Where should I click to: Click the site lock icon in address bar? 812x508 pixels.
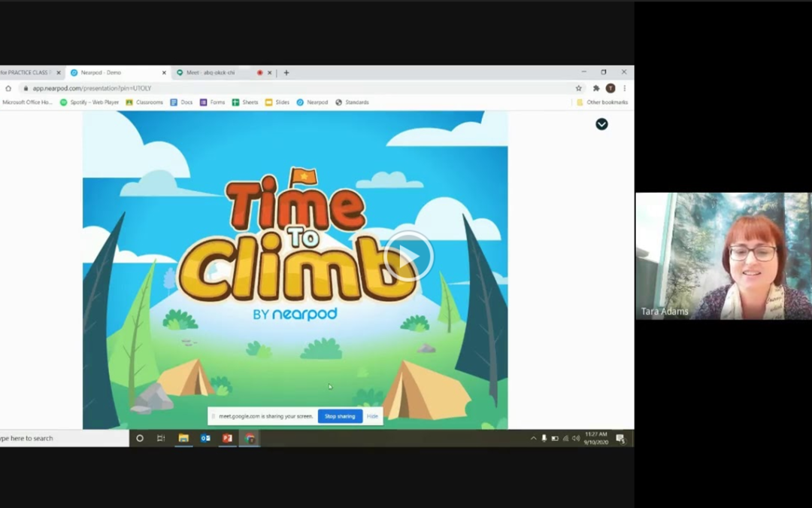[26, 88]
